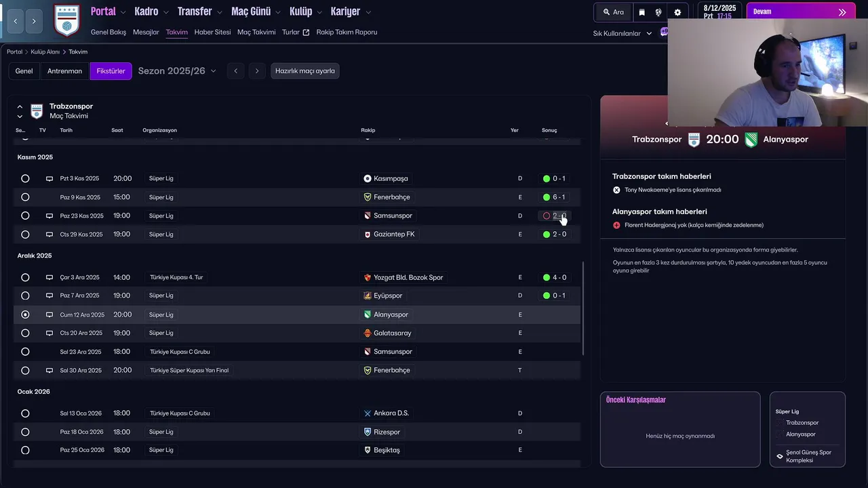Go forward with the right arrow button

pyautogui.click(x=34, y=22)
